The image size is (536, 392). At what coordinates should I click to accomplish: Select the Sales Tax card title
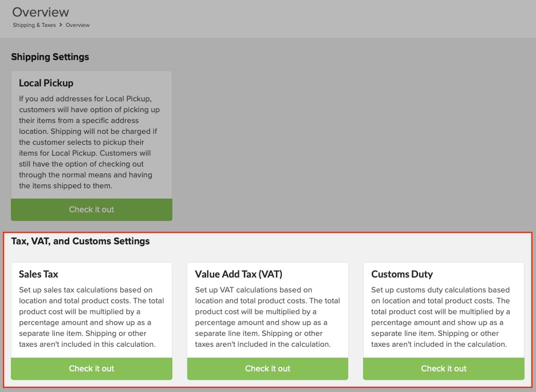[x=38, y=274]
